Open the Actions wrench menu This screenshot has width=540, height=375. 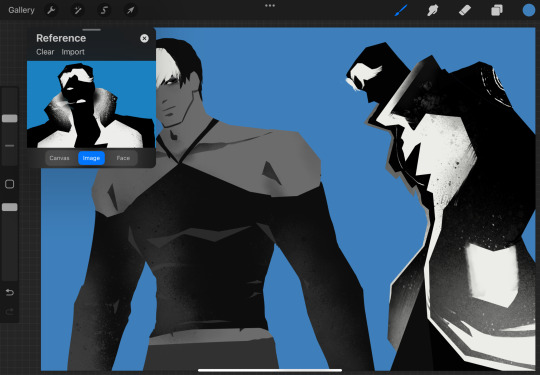point(51,10)
